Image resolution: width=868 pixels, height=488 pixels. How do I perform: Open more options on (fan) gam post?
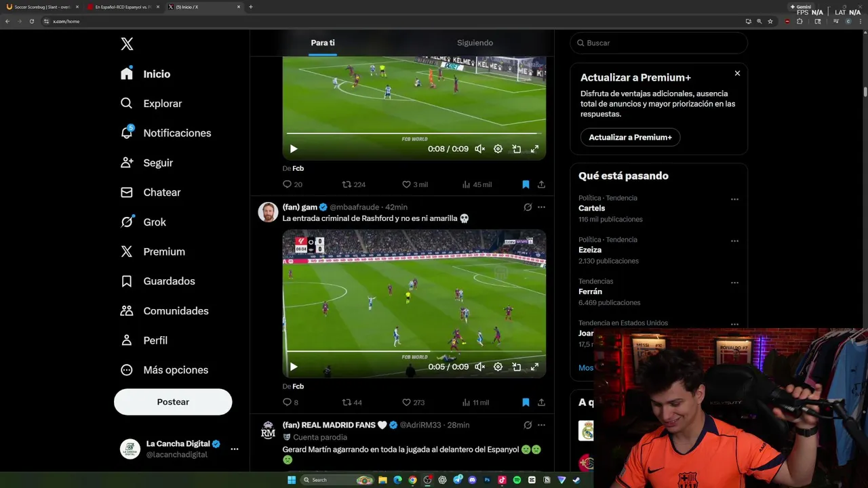pos(541,207)
